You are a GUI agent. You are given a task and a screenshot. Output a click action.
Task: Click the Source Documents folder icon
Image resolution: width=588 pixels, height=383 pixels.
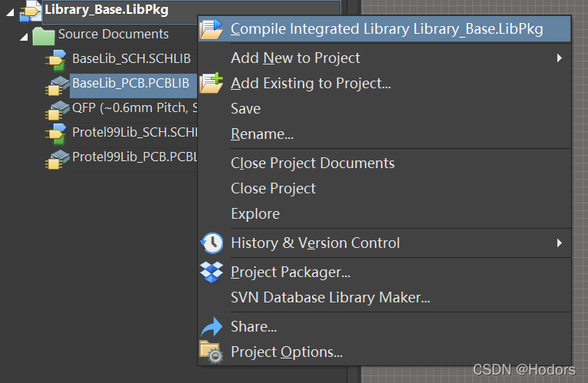point(44,36)
